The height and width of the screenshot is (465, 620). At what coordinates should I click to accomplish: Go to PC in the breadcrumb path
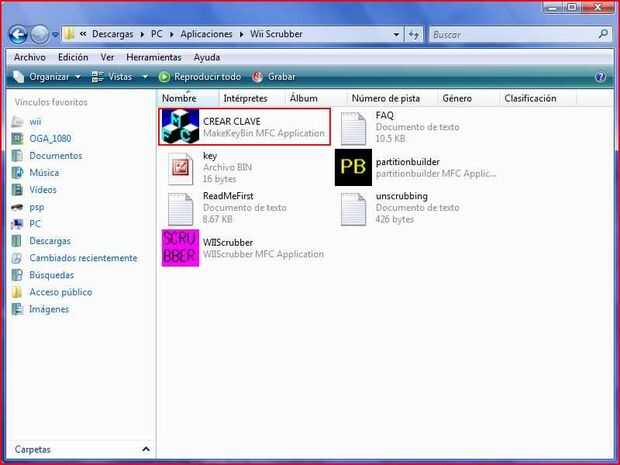[157, 34]
